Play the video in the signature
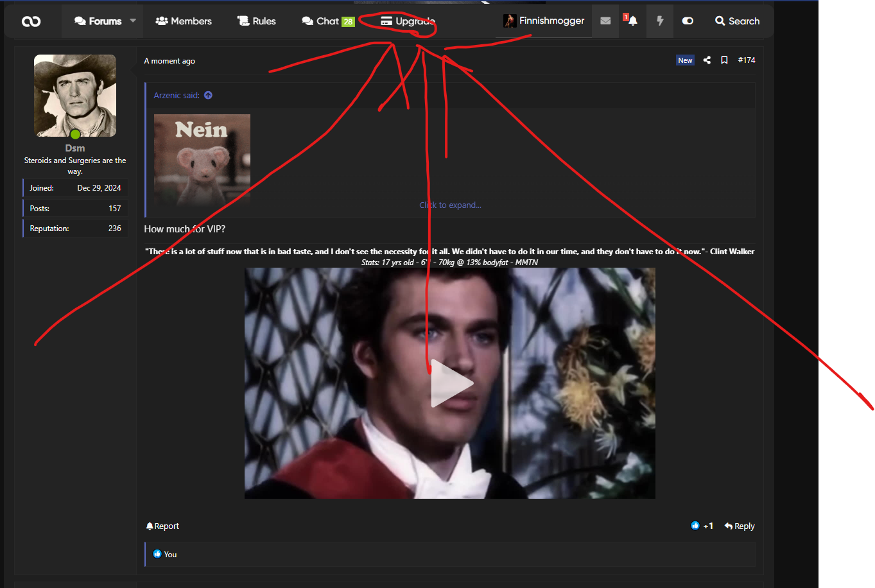This screenshot has height=588, width=875. click(451, 383)
